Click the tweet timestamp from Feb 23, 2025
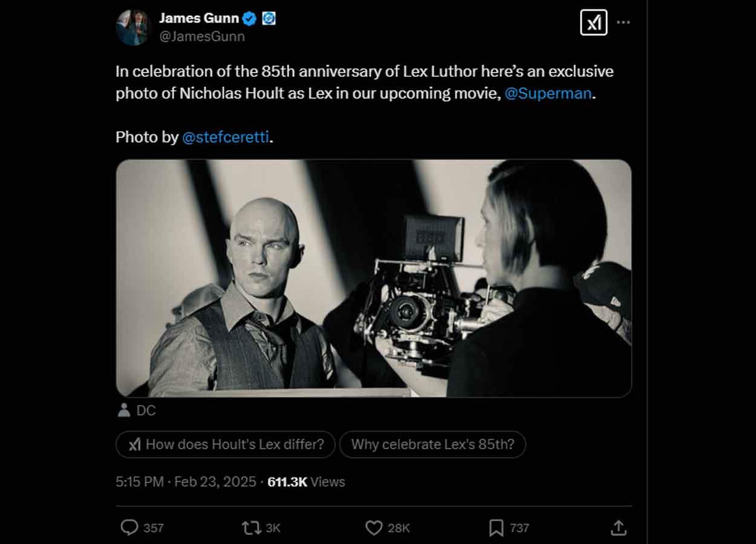 coord(184,482)
